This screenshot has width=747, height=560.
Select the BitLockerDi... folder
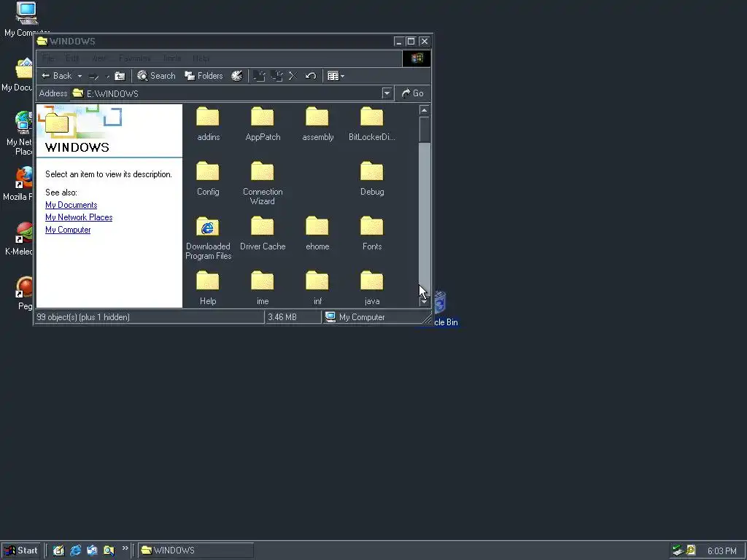click(x=371, y=124)
